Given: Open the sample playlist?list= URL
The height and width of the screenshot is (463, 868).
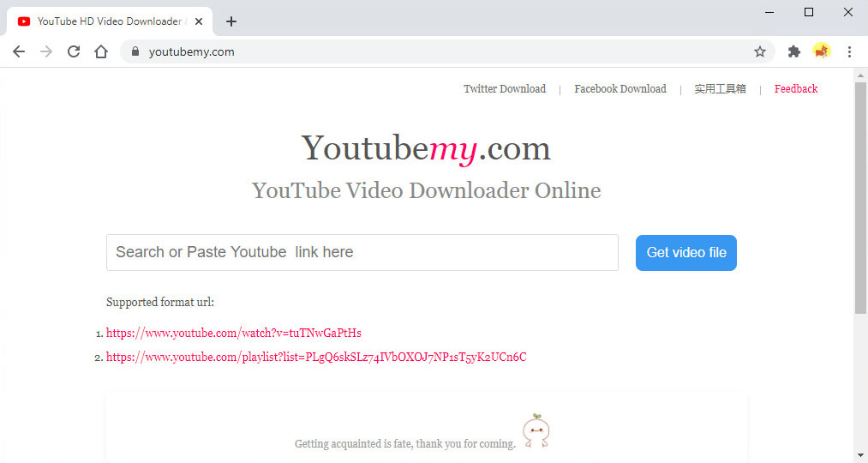Looking at the screenshot, I should coord(316,358).
